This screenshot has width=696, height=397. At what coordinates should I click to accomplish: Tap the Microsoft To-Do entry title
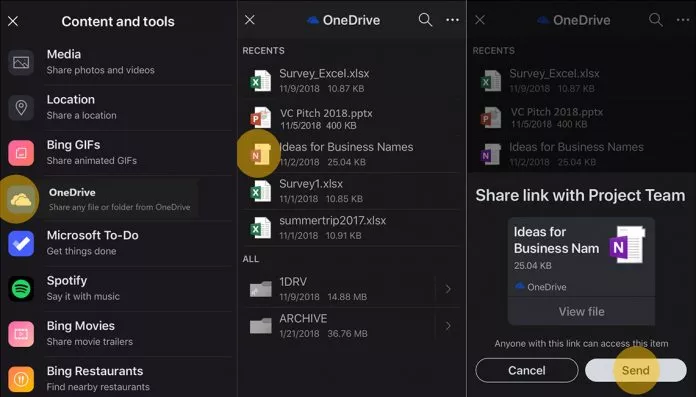click(x=92, y=235)
